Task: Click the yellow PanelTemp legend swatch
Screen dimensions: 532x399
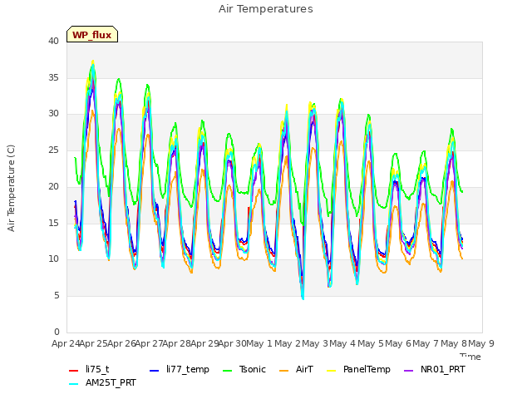Action: point(332,371)
